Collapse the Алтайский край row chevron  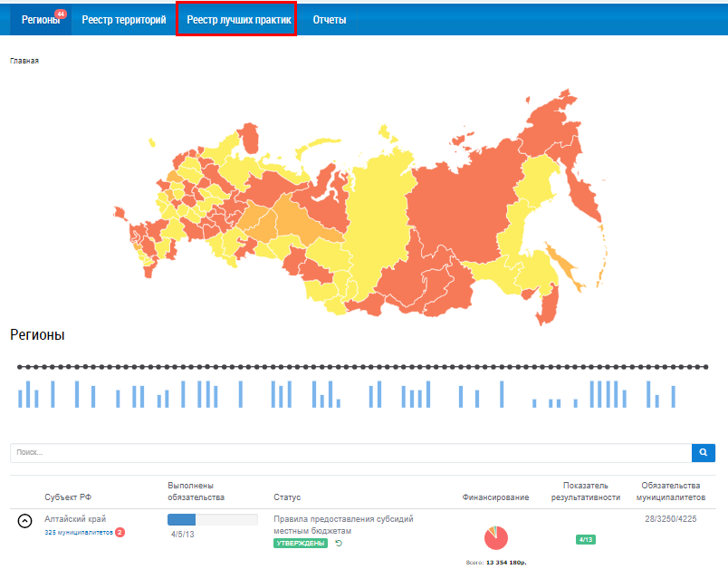tap(25, 521)
